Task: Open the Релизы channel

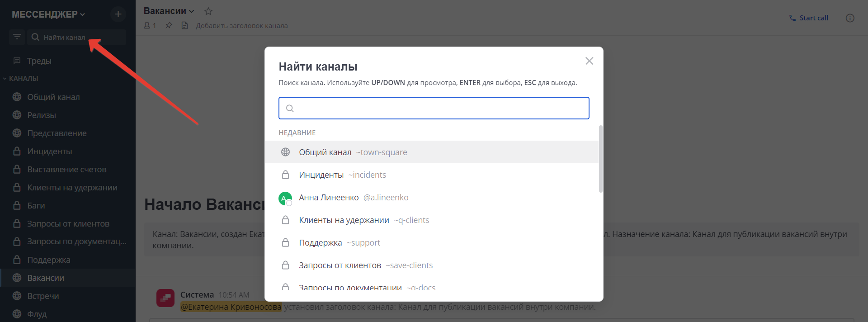Action: [68, 115]
